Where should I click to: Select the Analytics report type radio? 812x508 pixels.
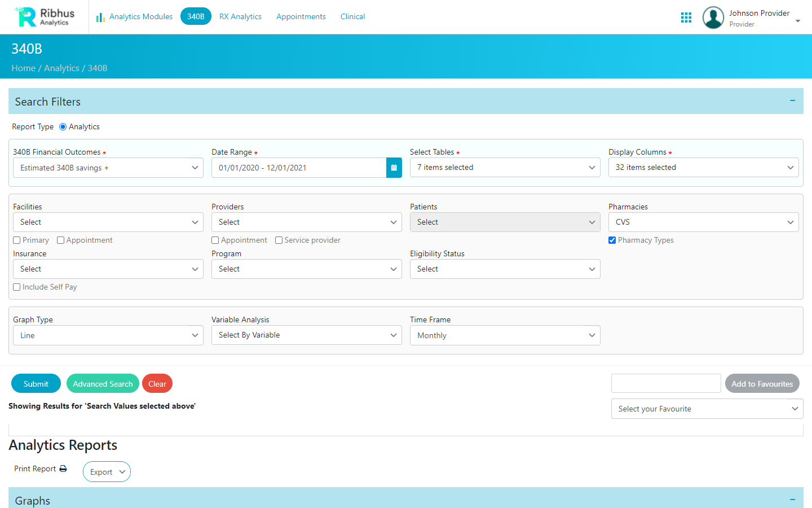coord(63,127)
